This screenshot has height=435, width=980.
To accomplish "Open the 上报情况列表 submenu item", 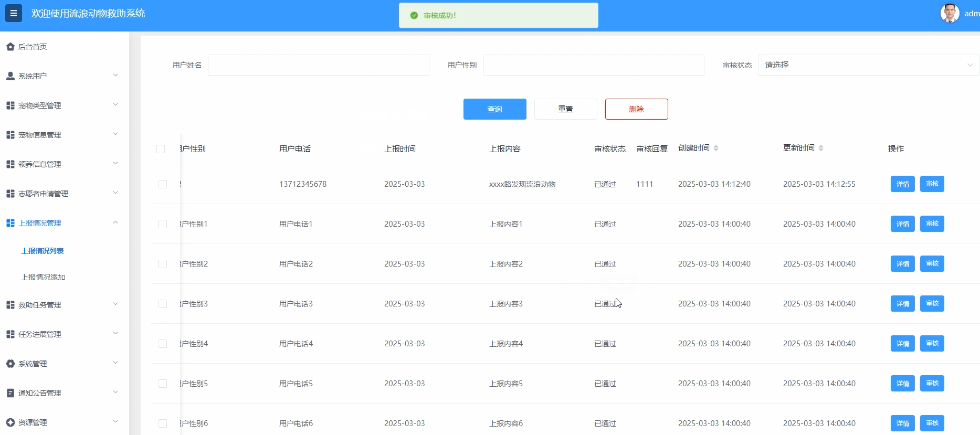I will (x=43, y=251).
